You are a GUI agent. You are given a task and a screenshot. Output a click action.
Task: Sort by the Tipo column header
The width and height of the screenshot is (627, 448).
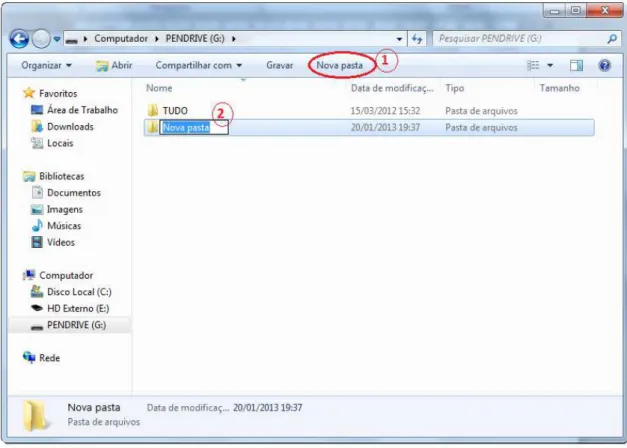click(x=455, y=88)
